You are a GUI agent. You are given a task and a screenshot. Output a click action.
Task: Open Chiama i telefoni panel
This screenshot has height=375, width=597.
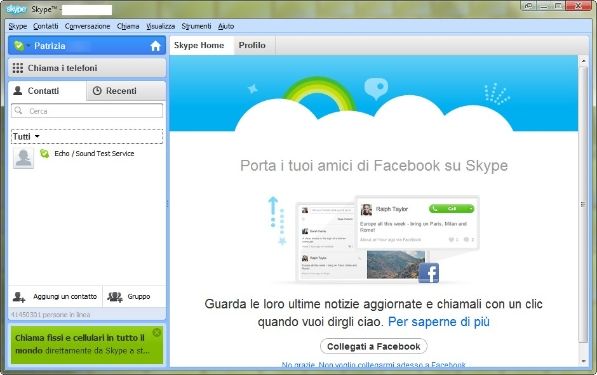pos(87,68)
